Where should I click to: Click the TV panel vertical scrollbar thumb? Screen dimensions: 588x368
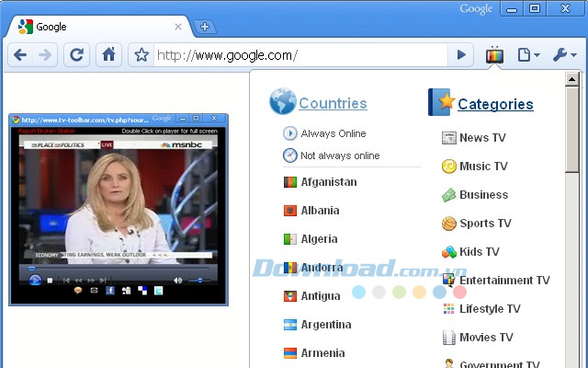(571, 130)
